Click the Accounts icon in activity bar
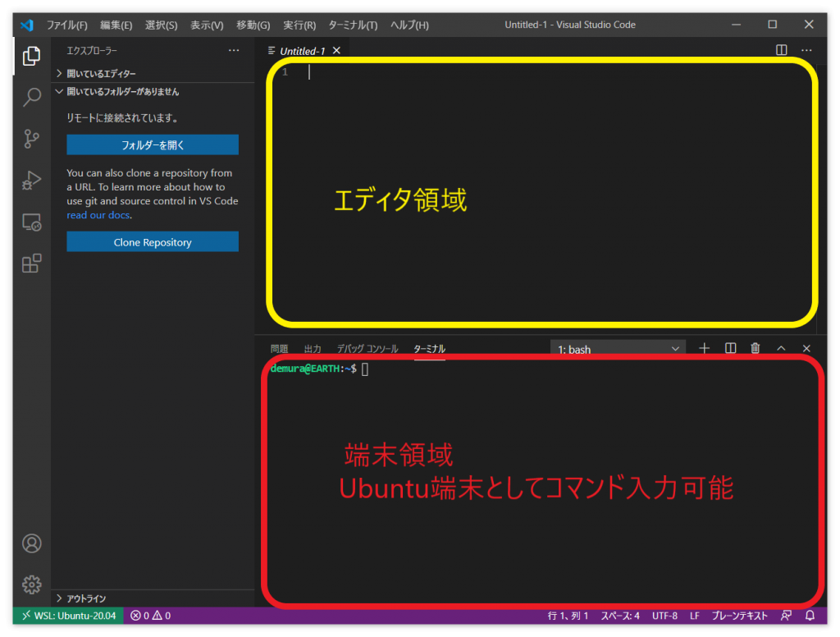The height and width of the screenshot is (637, 840). tap(31, 543)
